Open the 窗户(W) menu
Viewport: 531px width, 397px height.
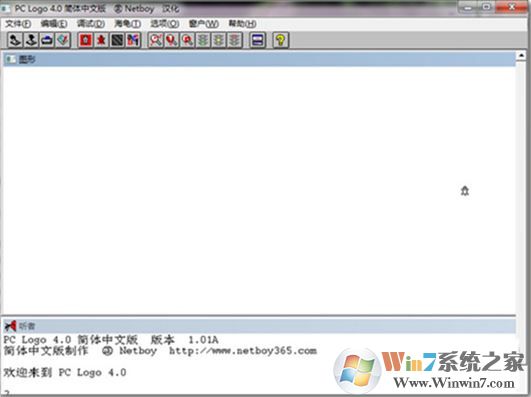pyautogui.click(x=204, y=23)
